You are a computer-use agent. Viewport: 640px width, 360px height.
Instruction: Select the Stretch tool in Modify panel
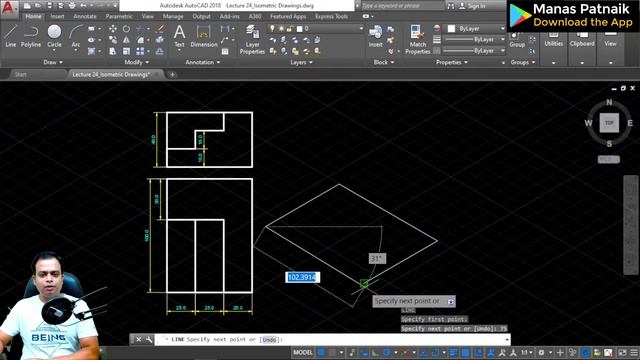(x=113, y=51)
